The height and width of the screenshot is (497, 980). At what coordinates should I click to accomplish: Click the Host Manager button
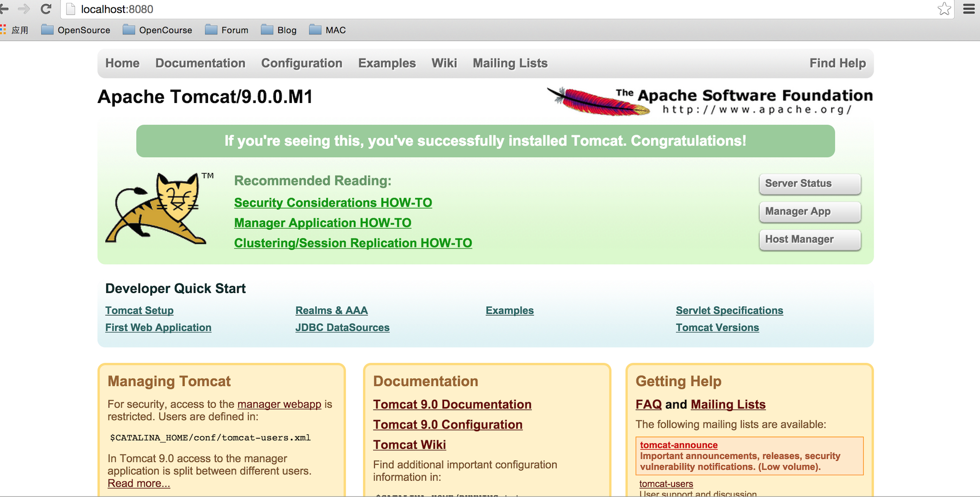pyautogui.click(x=810, y=240)
